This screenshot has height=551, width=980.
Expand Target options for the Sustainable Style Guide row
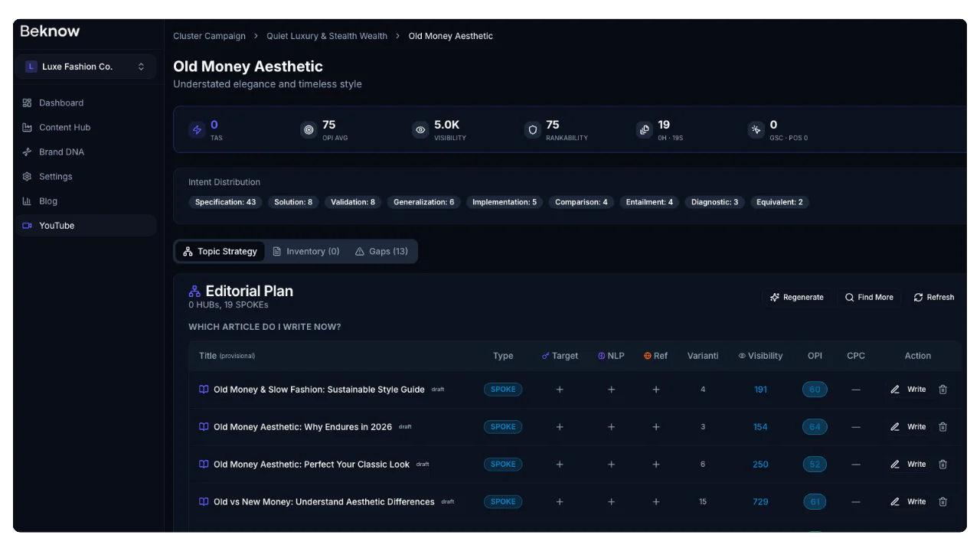coord(560,389)
